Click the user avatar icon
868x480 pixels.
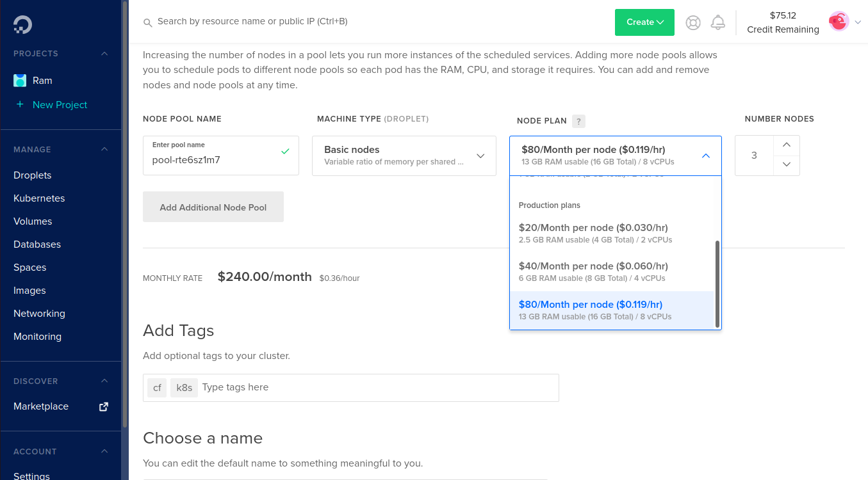tap(839, 22)
